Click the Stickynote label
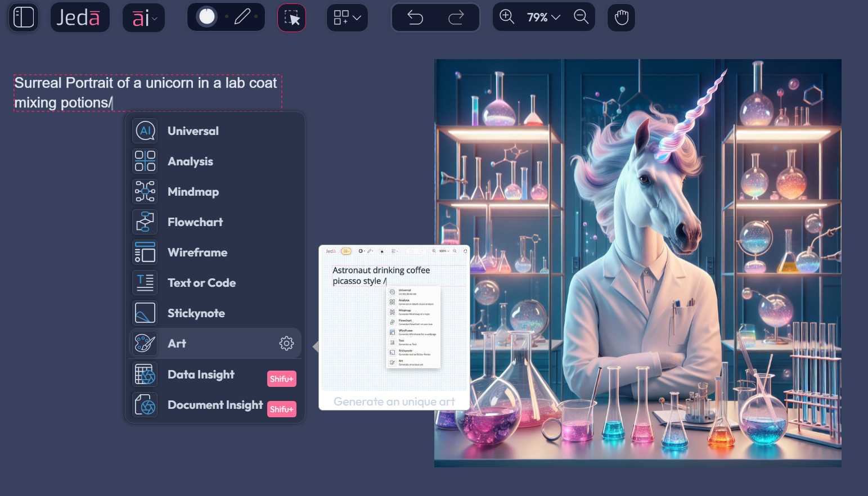 tap(196, 313)
